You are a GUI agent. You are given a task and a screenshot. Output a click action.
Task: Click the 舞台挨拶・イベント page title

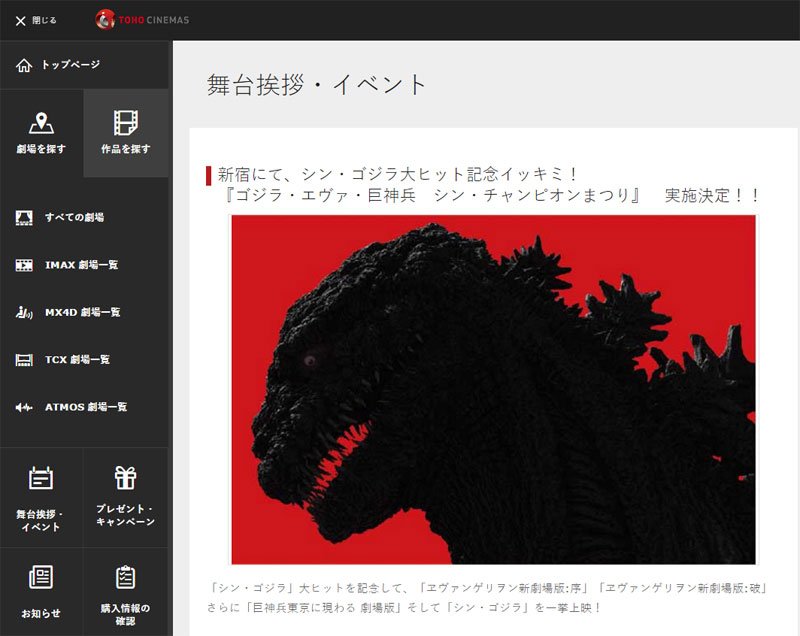point(316,85)
